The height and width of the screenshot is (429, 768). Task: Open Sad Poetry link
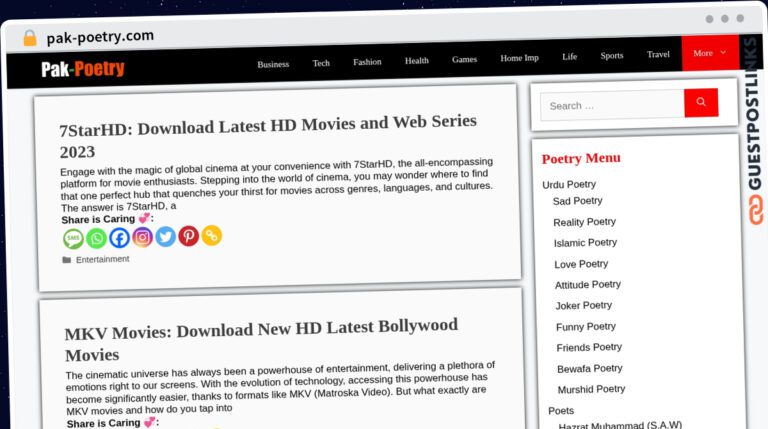coord(577,201)
